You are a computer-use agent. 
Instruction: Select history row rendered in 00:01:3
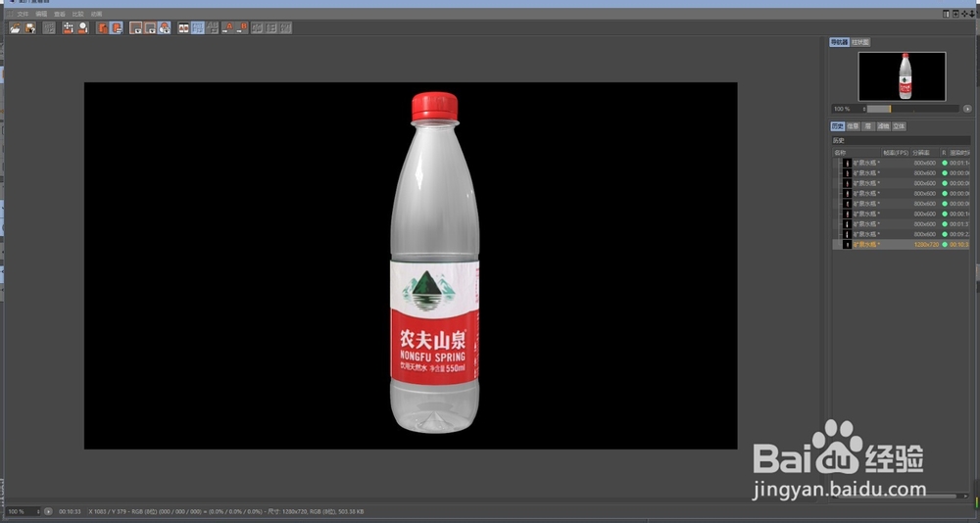pyautogui.click(x=901, y=224)
